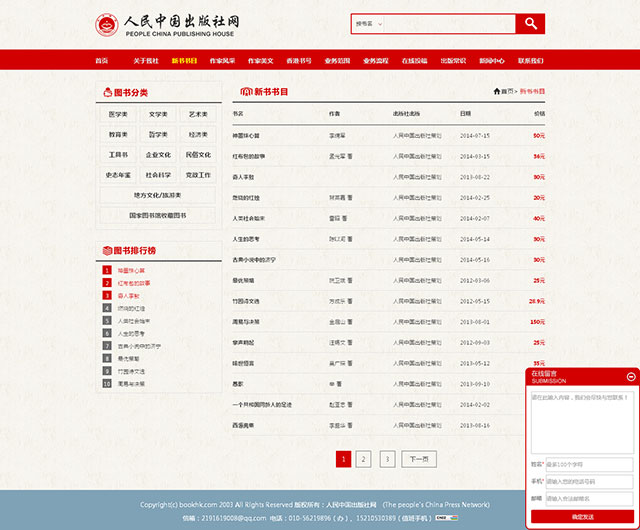The height and width of the screenshot is (530, 640).
Task: Click the 图书分类 section header icon
Action: coord(106,92)
